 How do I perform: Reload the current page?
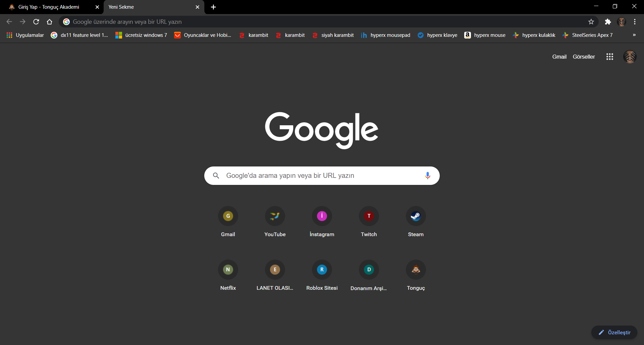36,22
